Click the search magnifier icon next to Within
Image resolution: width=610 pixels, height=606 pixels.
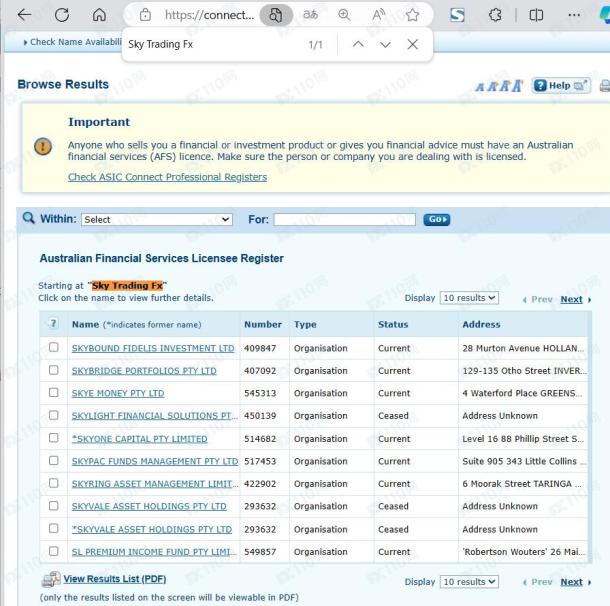click(x=28, y=218)
